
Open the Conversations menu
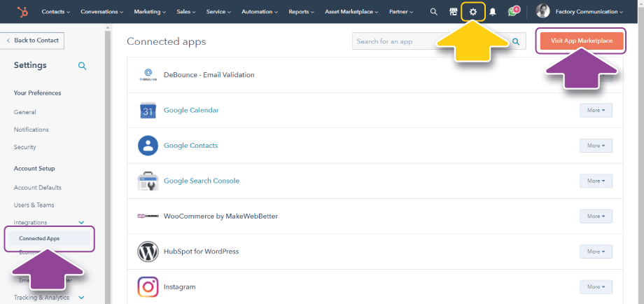click(102, 12)
